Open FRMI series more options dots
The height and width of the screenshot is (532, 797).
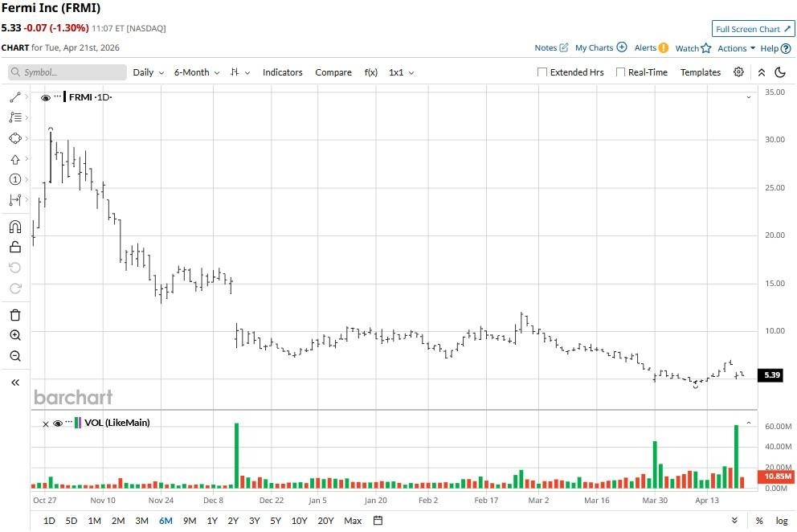[57, 96]
